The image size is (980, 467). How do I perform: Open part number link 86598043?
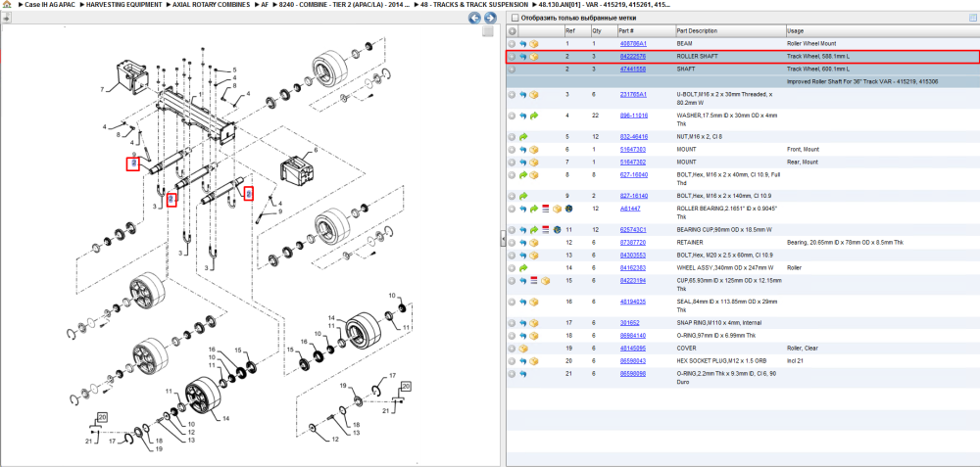click(x=632, y=361)
